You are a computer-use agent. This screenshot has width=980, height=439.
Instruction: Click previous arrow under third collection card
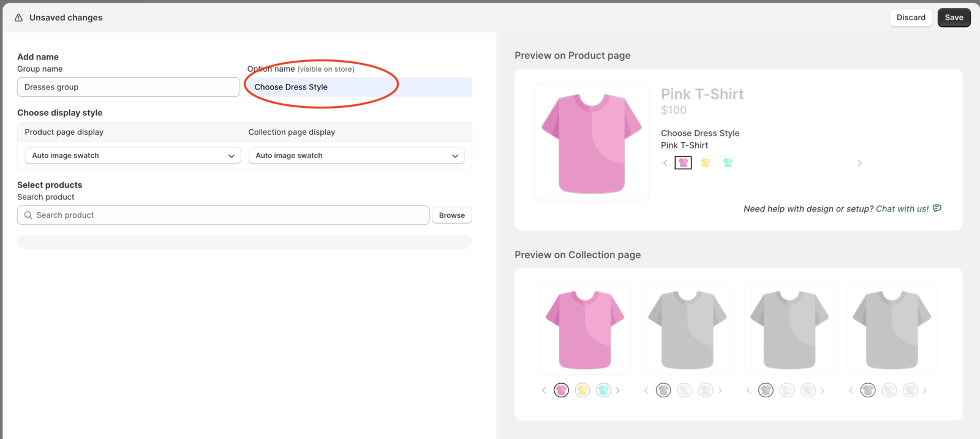coord(748,390)
